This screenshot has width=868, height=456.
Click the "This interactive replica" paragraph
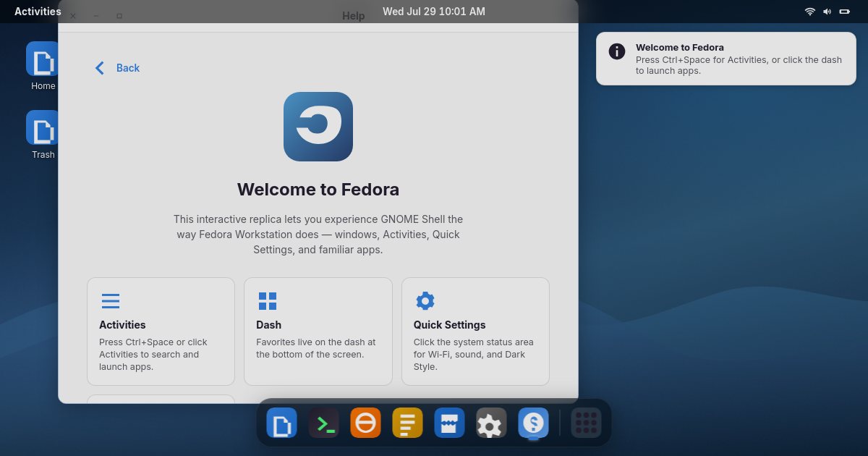click(318, 235)
